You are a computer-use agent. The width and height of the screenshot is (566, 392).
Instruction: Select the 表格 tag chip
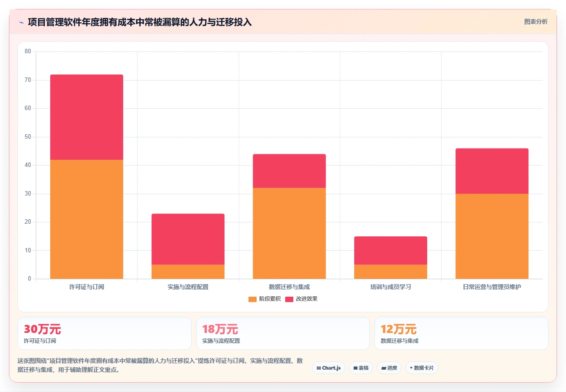(x=361, y=368)
